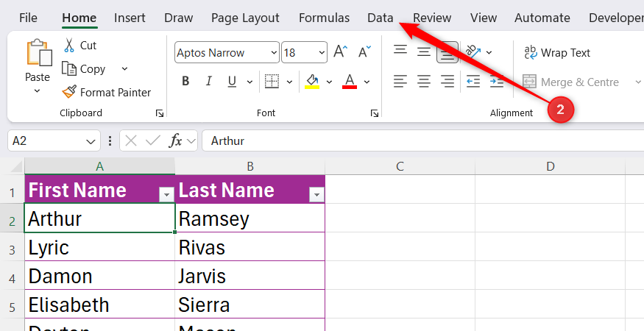Apply red font colour A
The width and height of the screenshot is (644, 331).
350,82
